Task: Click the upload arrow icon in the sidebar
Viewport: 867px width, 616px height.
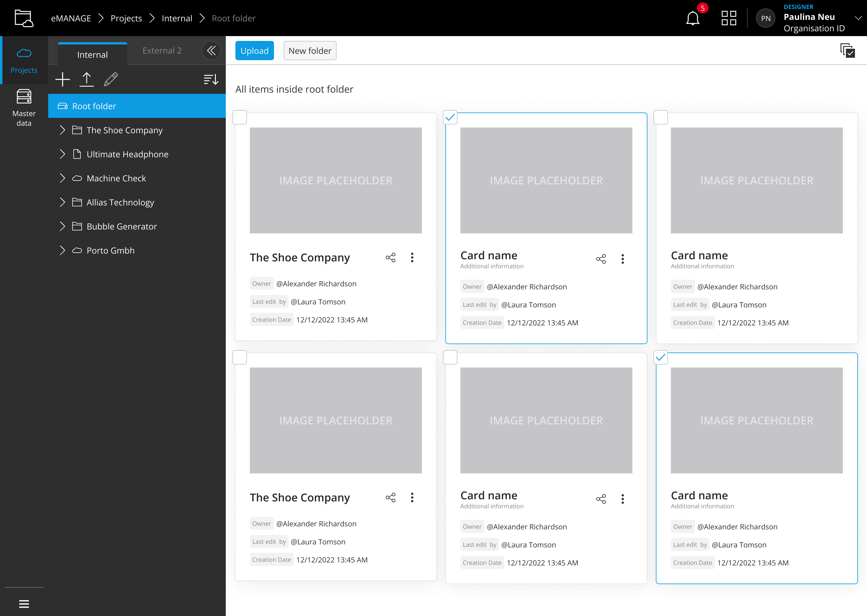Action: (86, 79)
